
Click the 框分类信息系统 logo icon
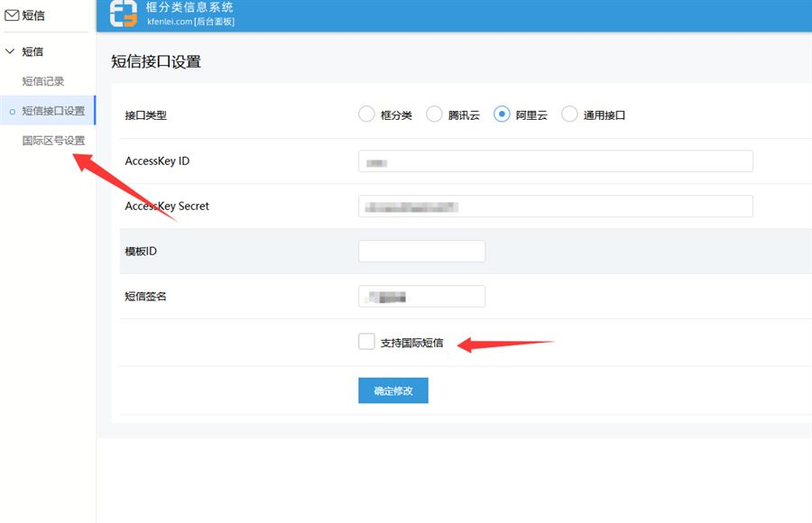click(124, 14)
